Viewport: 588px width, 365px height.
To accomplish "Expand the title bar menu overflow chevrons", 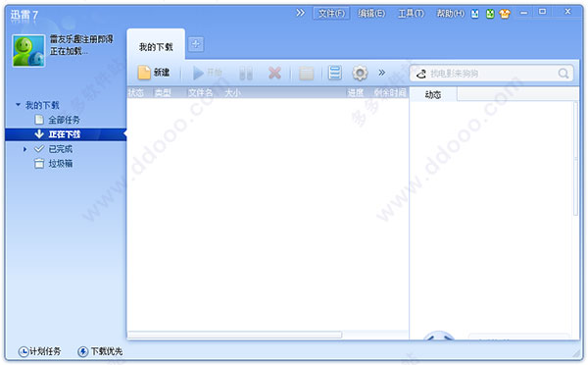I will [x=301, y=13].
